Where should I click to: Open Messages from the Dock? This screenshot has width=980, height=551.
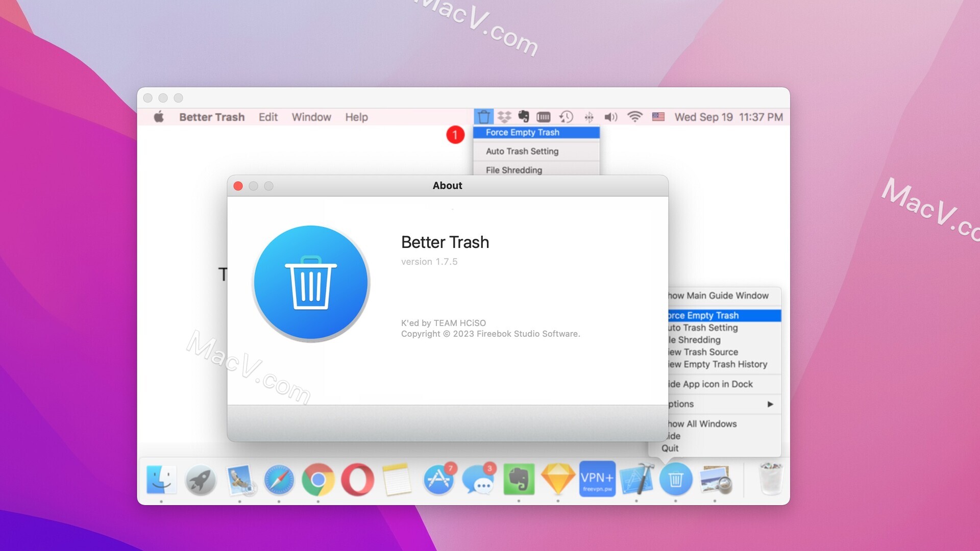click(x=479, y=480)
